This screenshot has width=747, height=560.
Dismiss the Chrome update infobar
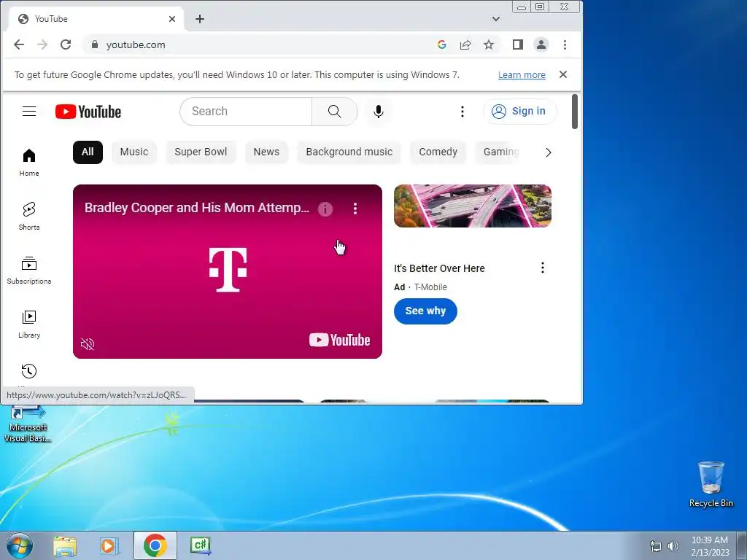pos(563,75)
